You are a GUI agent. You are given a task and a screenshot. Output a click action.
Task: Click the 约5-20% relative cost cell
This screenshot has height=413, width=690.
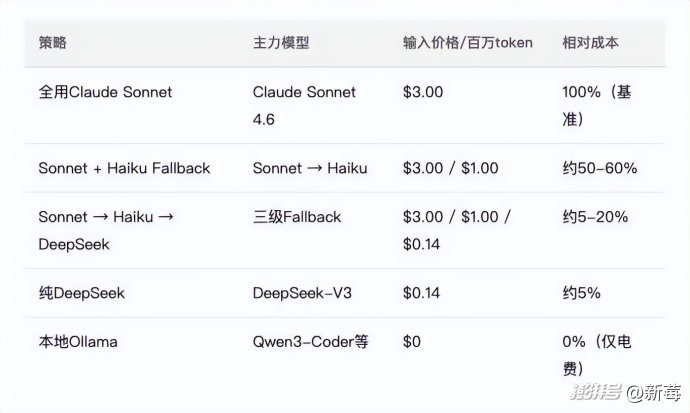click(x=596, y=217)
